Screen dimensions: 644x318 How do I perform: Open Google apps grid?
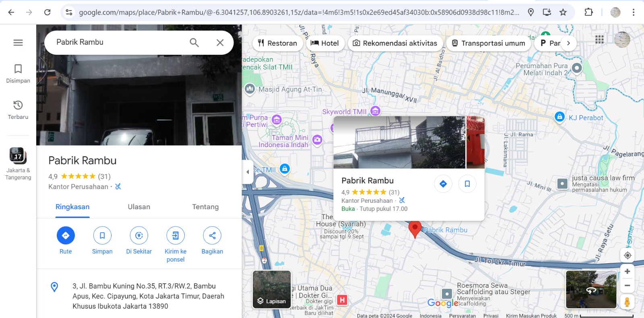point(599,39)
